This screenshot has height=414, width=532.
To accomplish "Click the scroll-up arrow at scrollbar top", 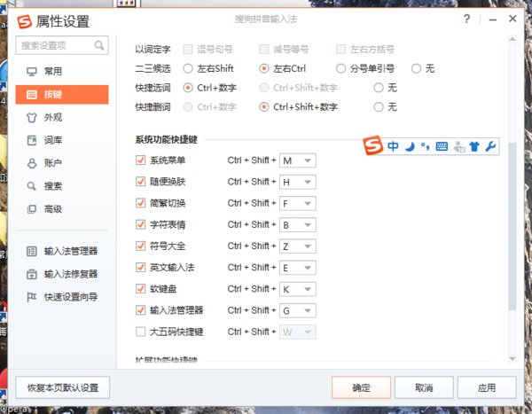I will [x=512, y=39].
